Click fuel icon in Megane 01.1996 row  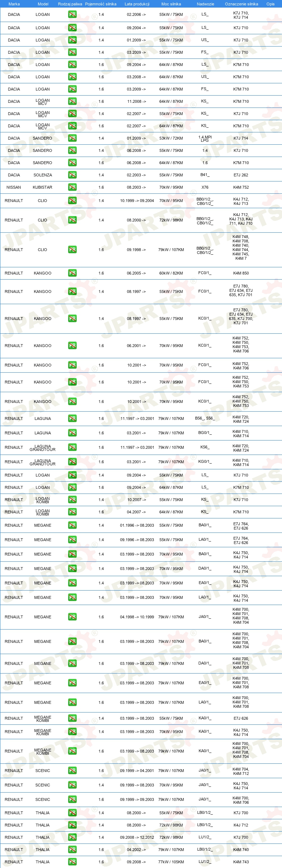click(x=72, y=525)
